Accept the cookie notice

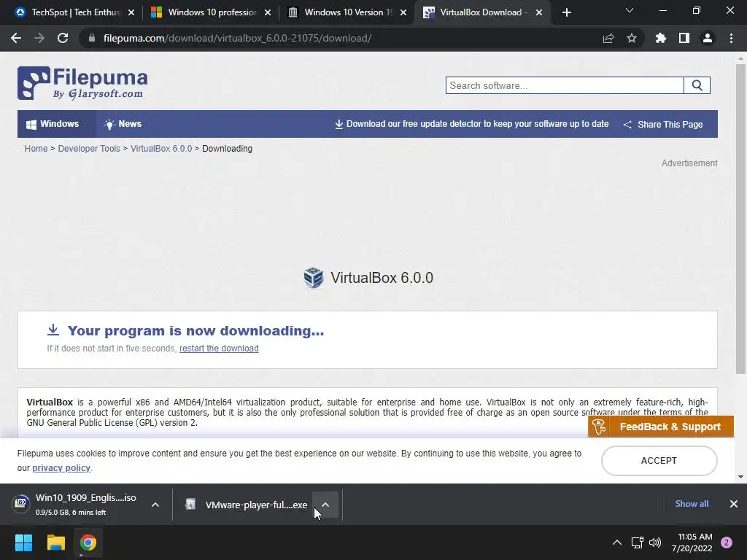659,461
